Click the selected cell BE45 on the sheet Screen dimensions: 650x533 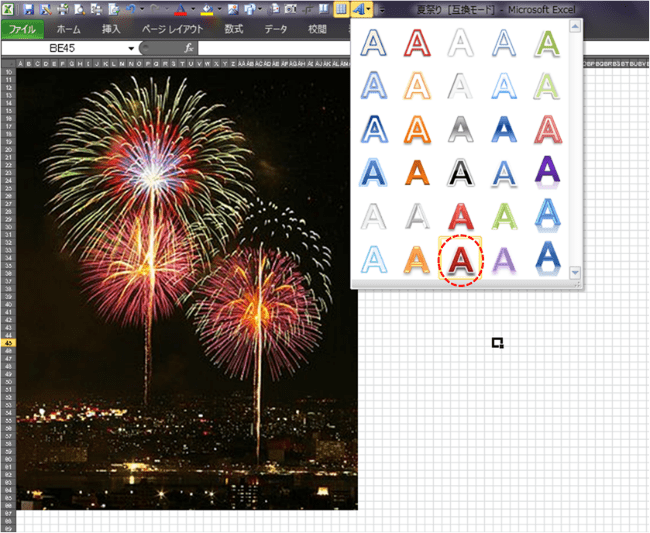497,343
